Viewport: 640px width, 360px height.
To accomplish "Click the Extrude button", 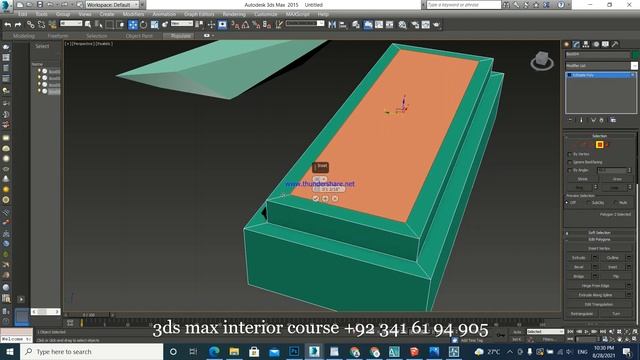I will (x=579, y=258).
